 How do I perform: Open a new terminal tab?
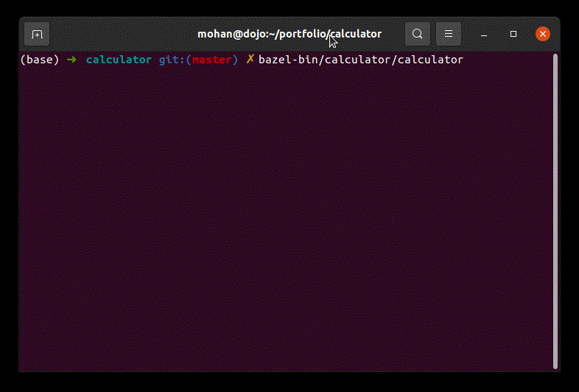point(37,34)
